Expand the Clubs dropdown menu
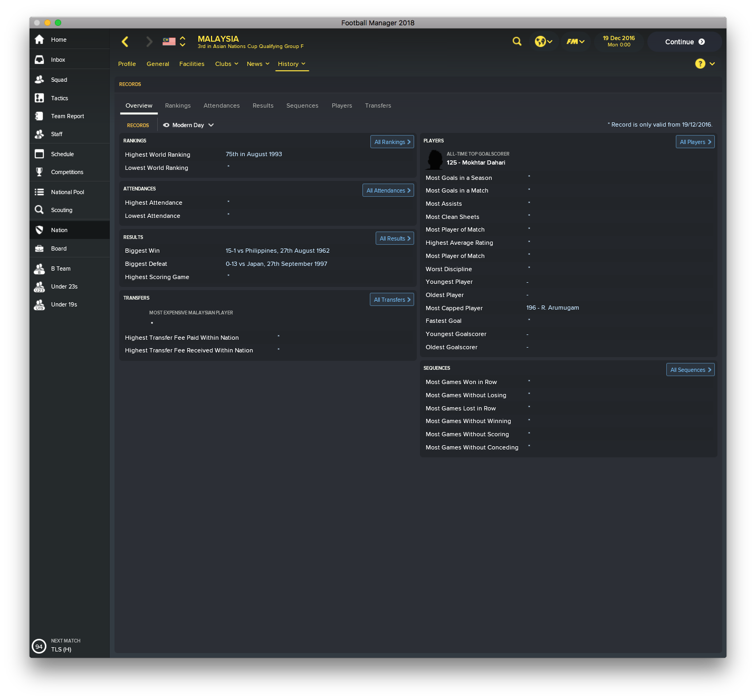 227,64
